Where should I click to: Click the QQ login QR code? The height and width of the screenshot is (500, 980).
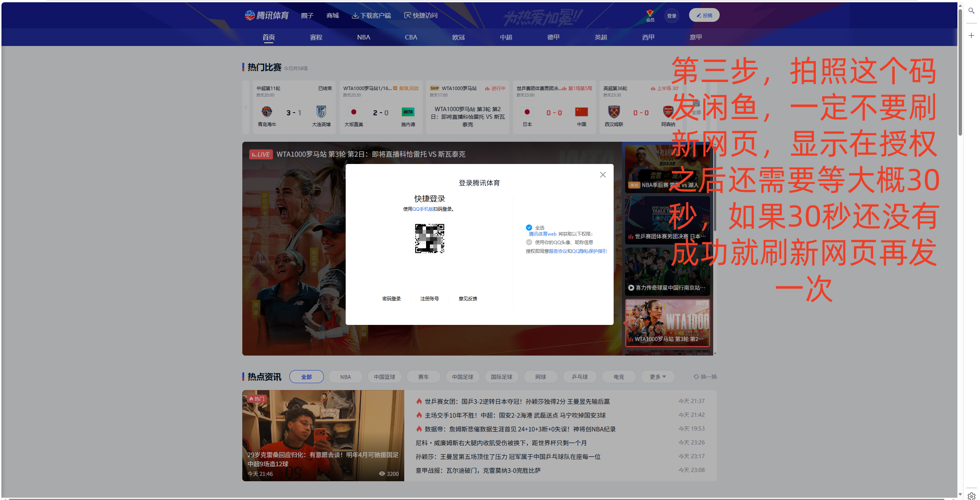430,238
